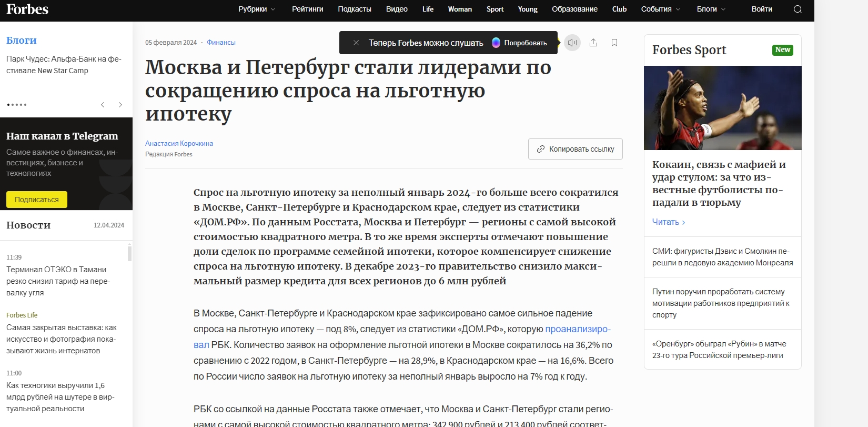The image size is (868, 427).
Task: Open the 'Forbes Sport' widget heading
Action: pyautogui.click(x=689, y=50)
